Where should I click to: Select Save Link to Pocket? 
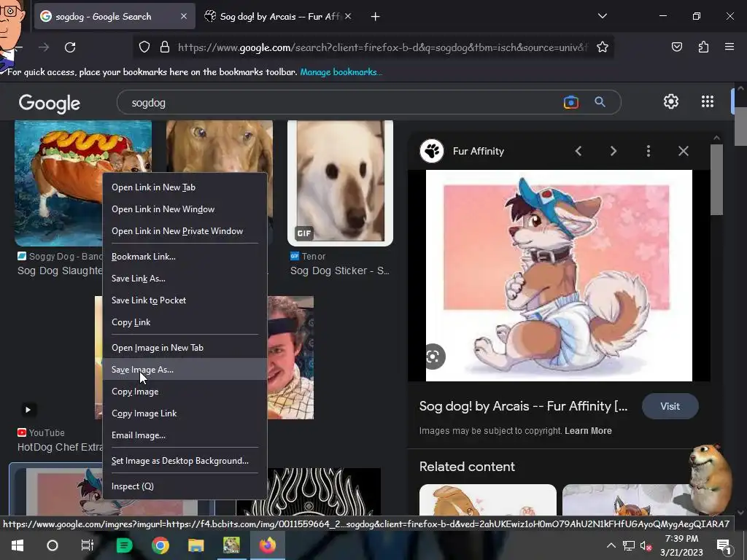click(185, 300)
